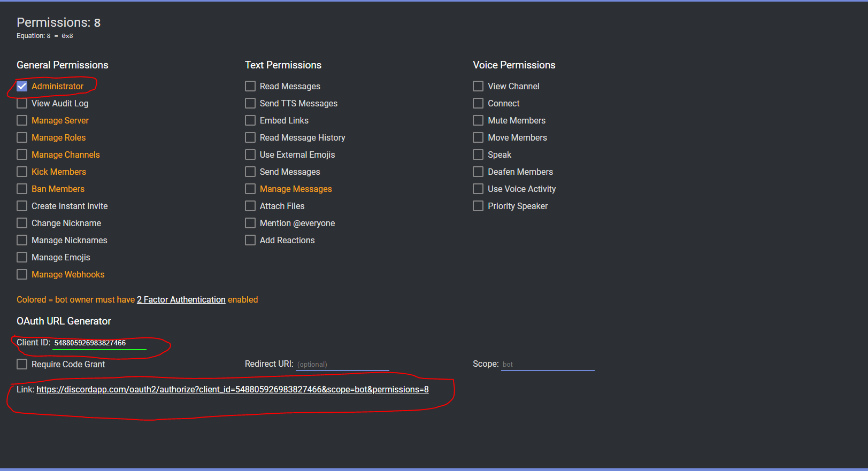Viewport: 868px width, 471px height.
Task: Click the Scope input field
Action: [548, 365]
